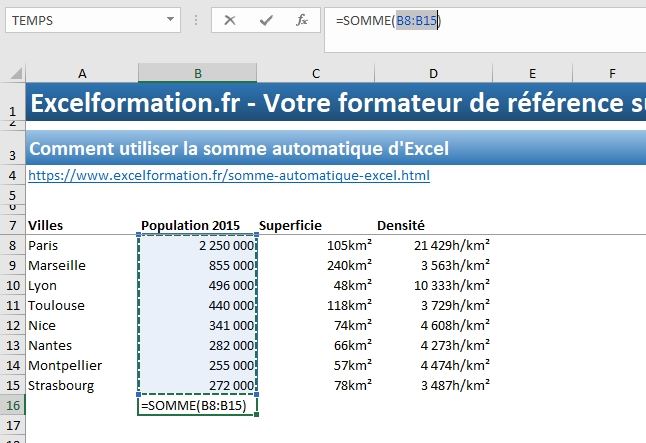Select row 3 header
This screenshot has height=443, width=646.
[x=12, y=148]
